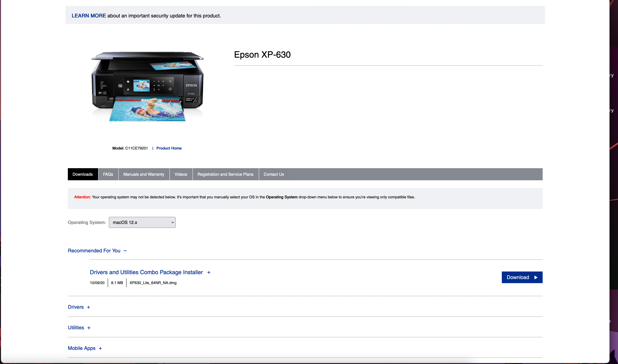
Task: Click the arrow icon on Download button
Action: pyautogui.click(x=536, y=277)
